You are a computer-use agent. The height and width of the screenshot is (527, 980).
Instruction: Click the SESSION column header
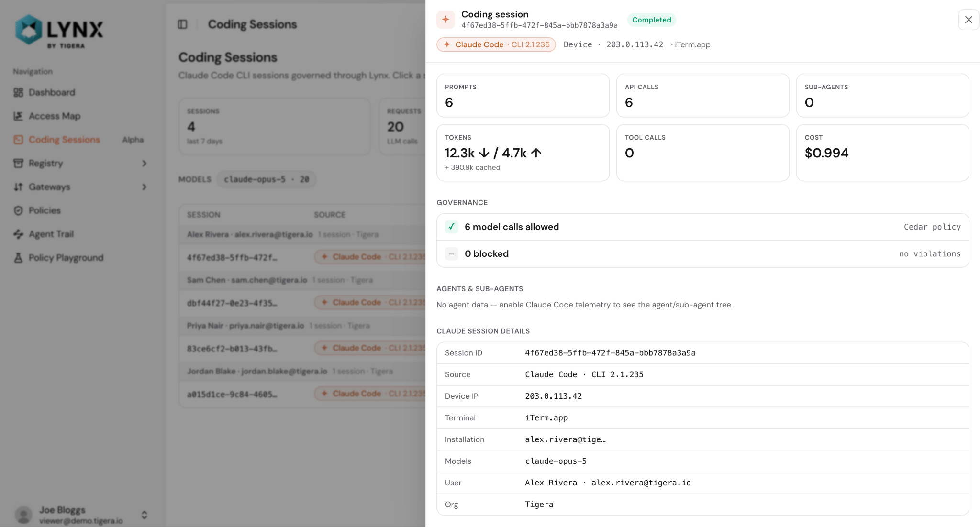(203, 215)
